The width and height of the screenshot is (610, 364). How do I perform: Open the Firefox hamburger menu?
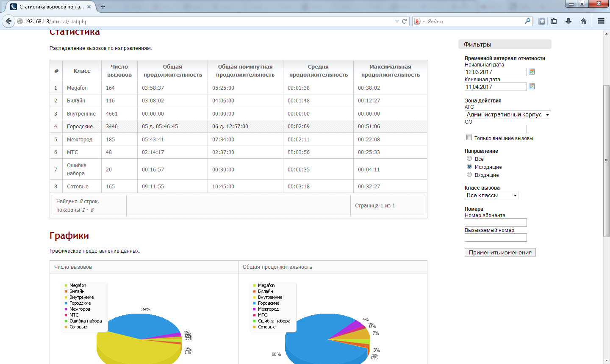point(601,21)
